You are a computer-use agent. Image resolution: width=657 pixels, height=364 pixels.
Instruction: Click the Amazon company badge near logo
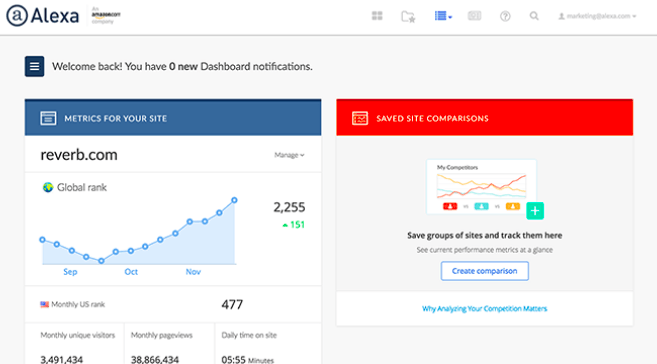pos(106,15)
